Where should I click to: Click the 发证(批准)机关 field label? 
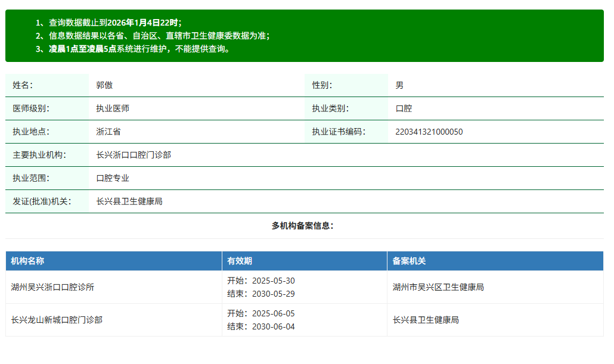coord(42,201)
